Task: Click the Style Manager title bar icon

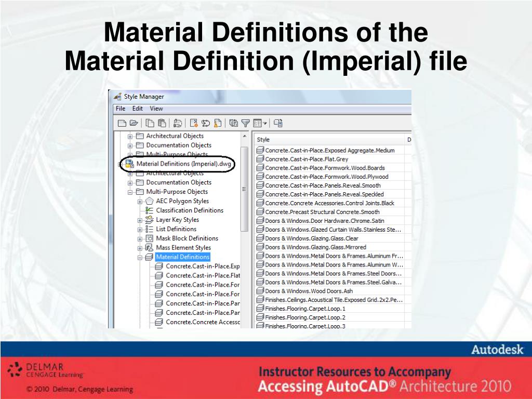Action: 118,97
